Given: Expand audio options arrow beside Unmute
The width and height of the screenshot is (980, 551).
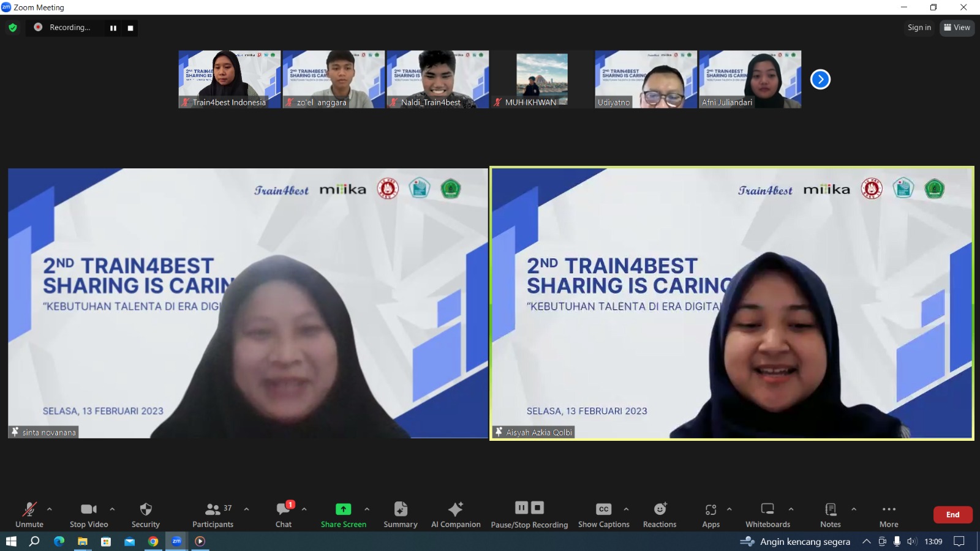Looking at the screenshot, I should (50, 509).
